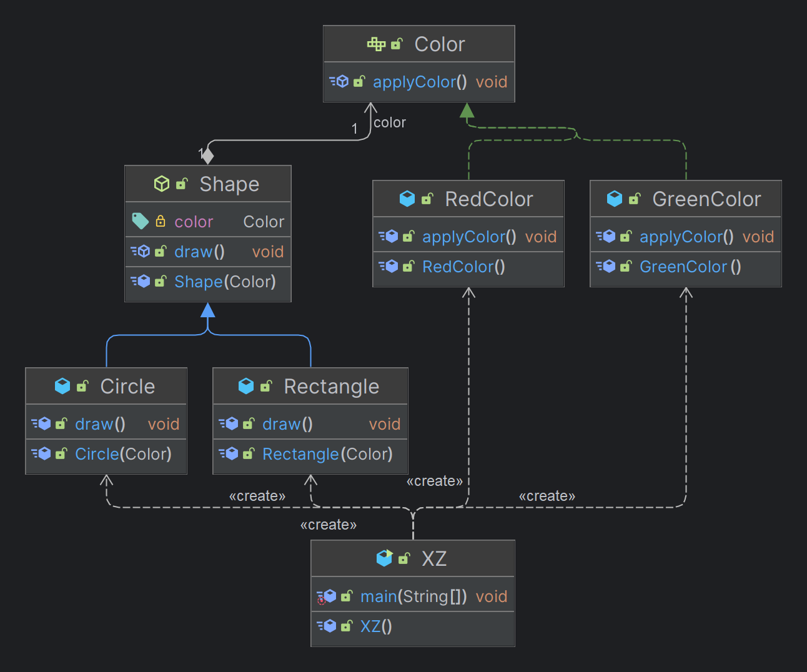Screen dimensions: 807x672
Task: Click the public visibility icon beside Shape title
Action: pos(182,184)
